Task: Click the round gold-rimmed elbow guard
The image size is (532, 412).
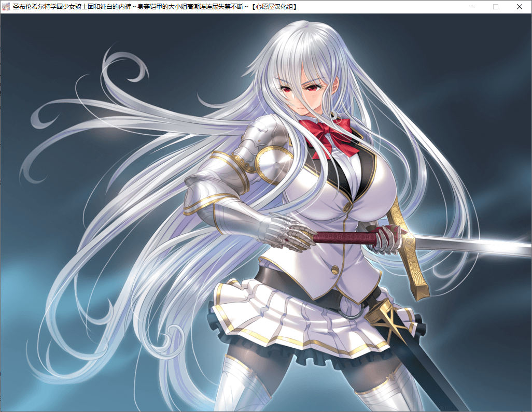Action: 271,164
